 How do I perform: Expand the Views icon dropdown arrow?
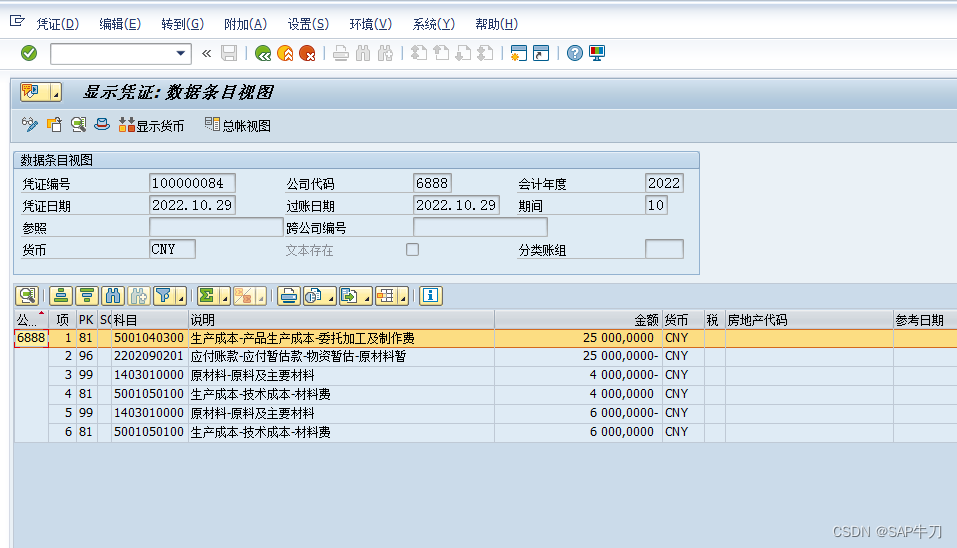tap(331, 298)
